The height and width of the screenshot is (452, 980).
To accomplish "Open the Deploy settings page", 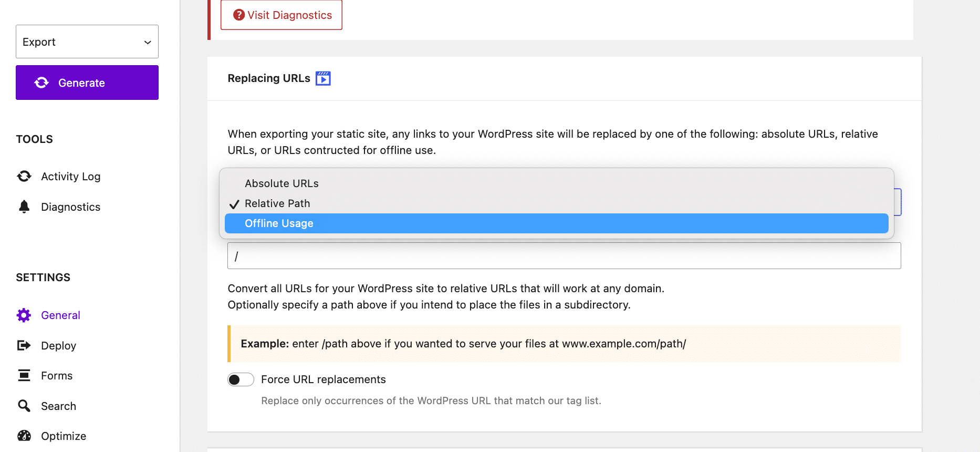I will 59,346.
